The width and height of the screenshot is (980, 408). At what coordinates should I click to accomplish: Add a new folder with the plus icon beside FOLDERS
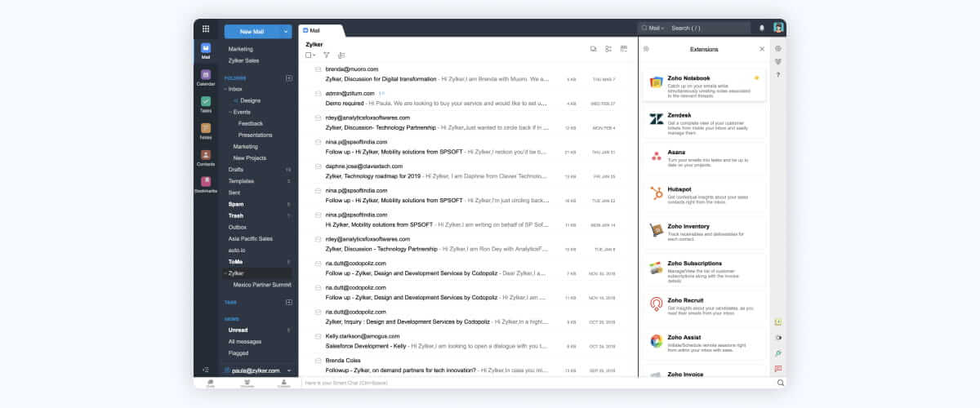(288, 78)
